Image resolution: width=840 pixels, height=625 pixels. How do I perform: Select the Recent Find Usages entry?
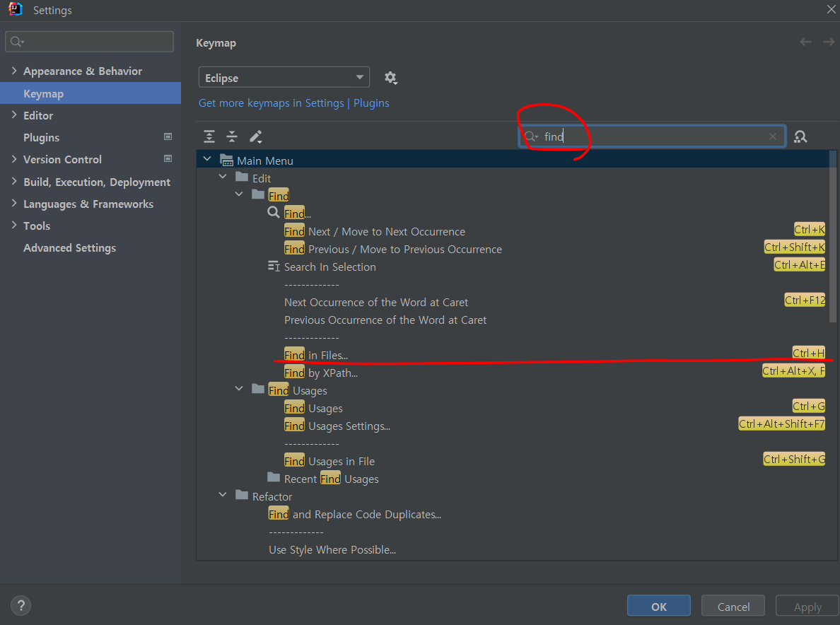click(331, 479)
